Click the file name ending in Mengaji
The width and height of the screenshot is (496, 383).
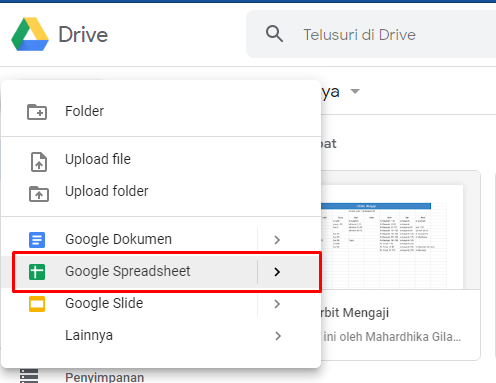355,313
